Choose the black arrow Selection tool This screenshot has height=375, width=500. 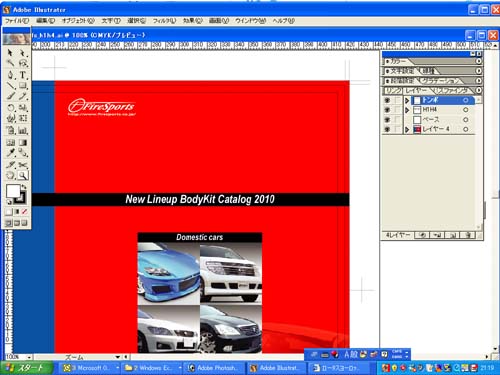pos(11,53)
